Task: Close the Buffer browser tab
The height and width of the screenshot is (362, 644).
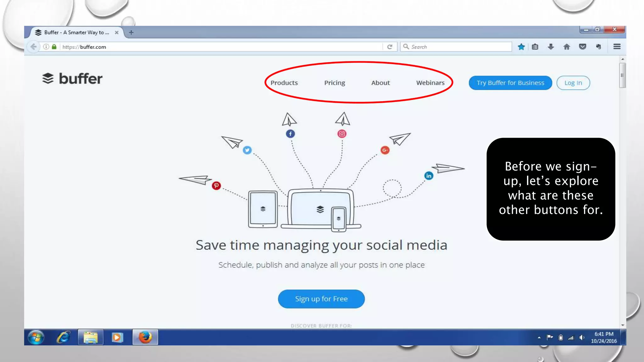Action: pyautogui.click(x=117, y=32)
